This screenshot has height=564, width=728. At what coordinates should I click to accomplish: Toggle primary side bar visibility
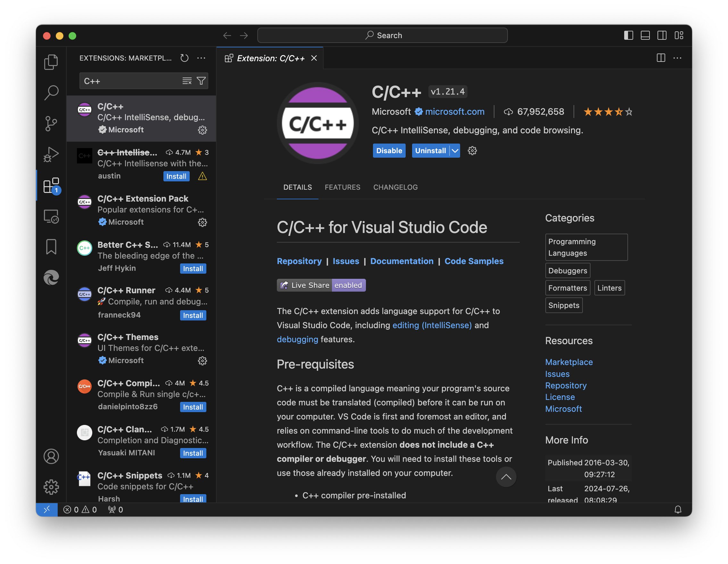[x=628, y=35]
